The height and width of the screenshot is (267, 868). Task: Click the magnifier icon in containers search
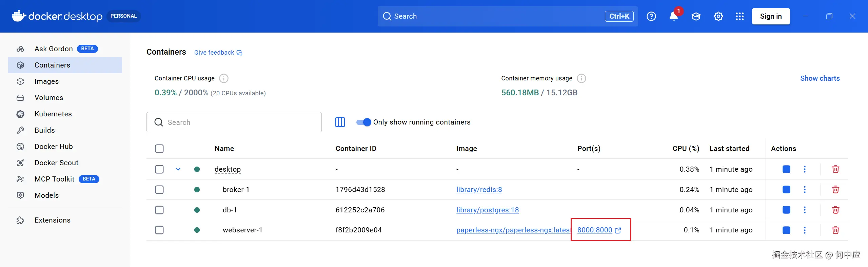(x=159, y=122)
